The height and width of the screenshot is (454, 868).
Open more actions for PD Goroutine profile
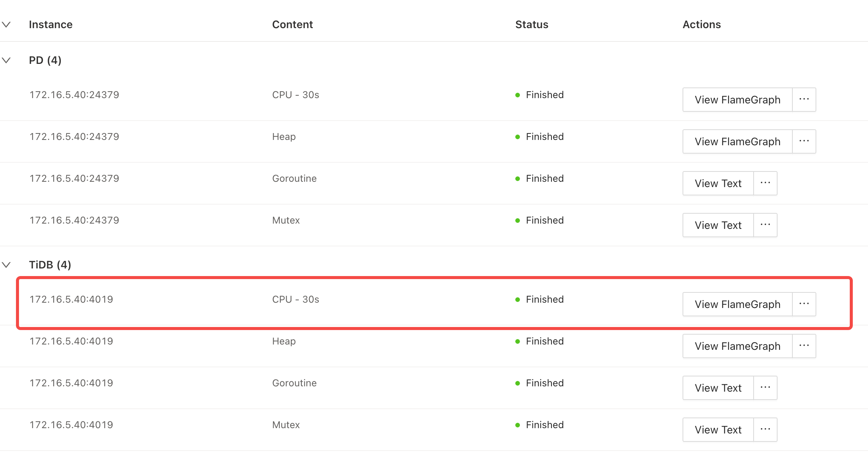coord(765,183)
